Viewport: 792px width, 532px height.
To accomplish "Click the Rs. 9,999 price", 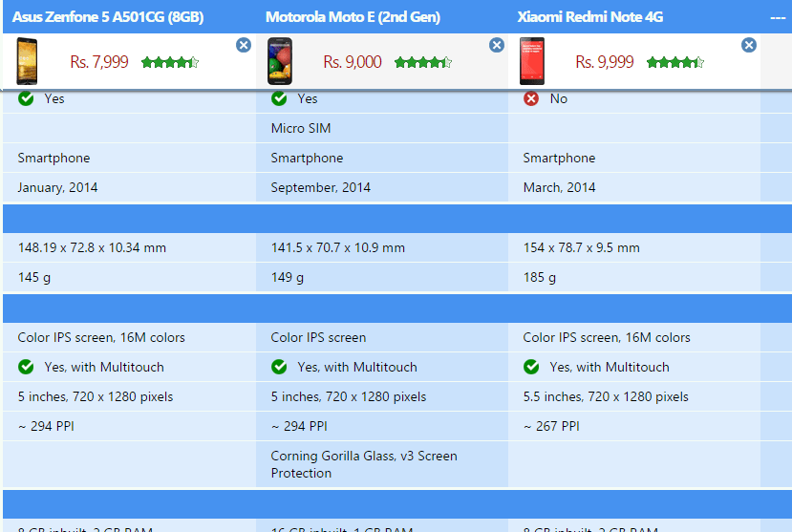I will (605, 62).
